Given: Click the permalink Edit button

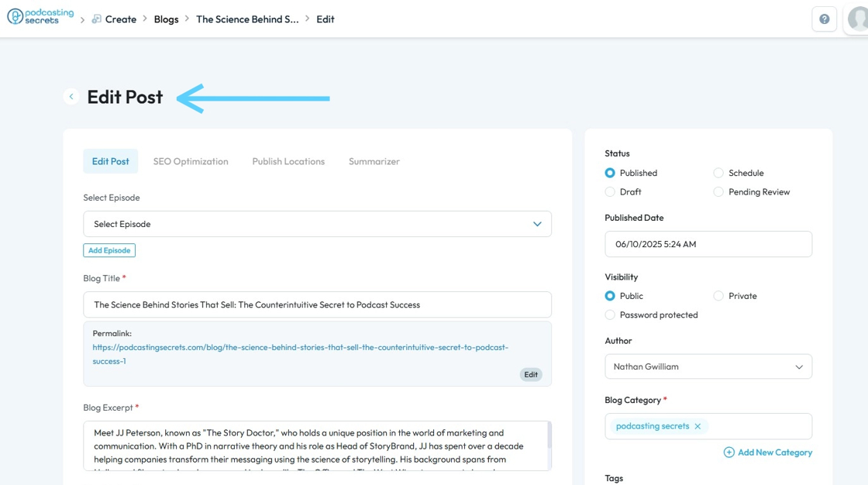Looking at the screenshot, I should coord(531,375).
